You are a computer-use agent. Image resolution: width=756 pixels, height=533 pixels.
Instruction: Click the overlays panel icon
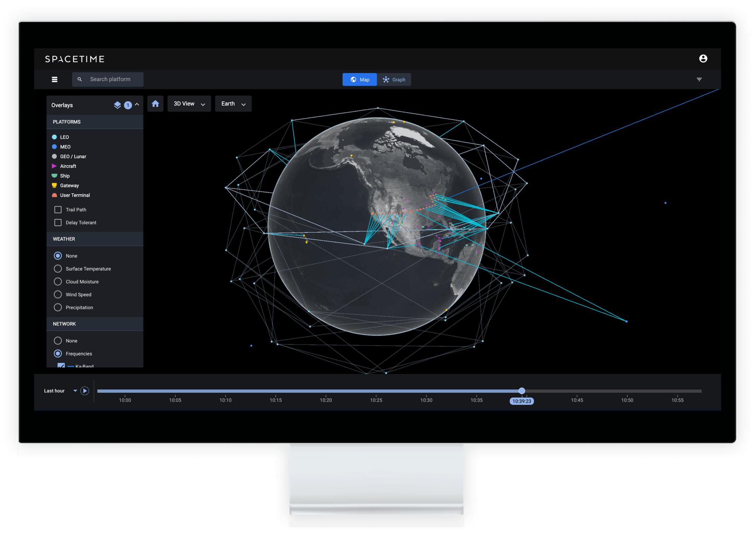(118, 105)
